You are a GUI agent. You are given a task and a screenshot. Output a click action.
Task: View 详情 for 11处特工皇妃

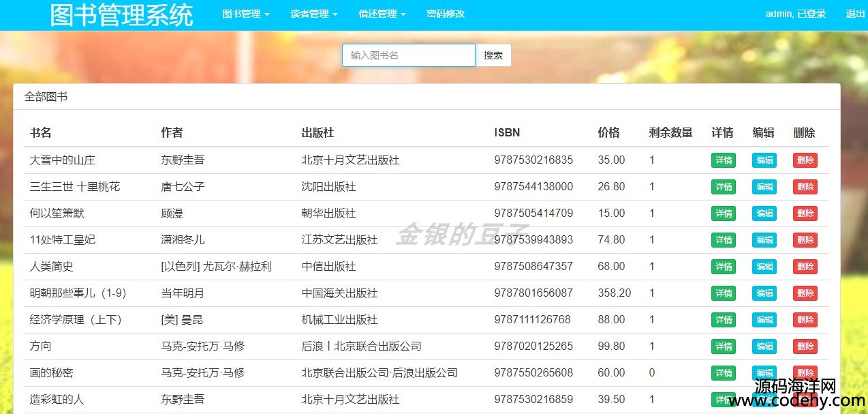724,240
